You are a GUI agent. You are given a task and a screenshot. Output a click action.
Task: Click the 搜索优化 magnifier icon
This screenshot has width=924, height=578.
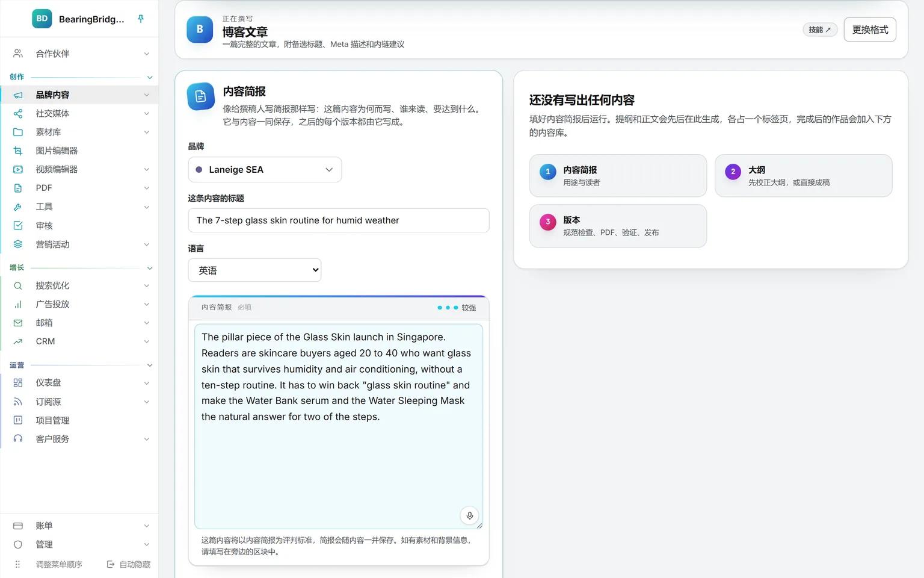pos(18,285)
